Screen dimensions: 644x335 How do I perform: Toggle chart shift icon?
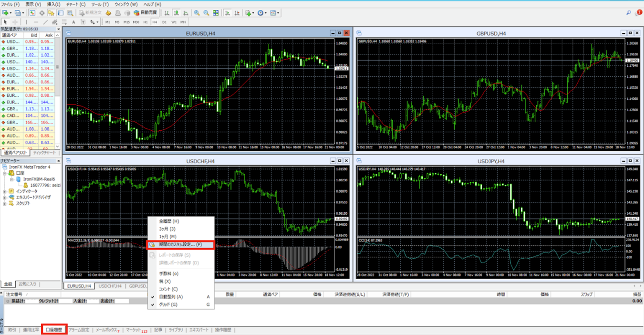click(x=237, y=13)
